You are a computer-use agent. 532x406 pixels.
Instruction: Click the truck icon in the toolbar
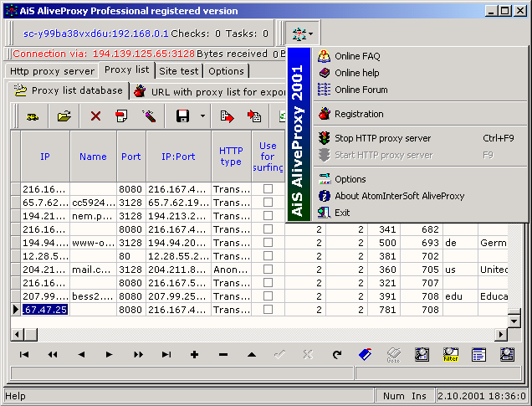33,116
